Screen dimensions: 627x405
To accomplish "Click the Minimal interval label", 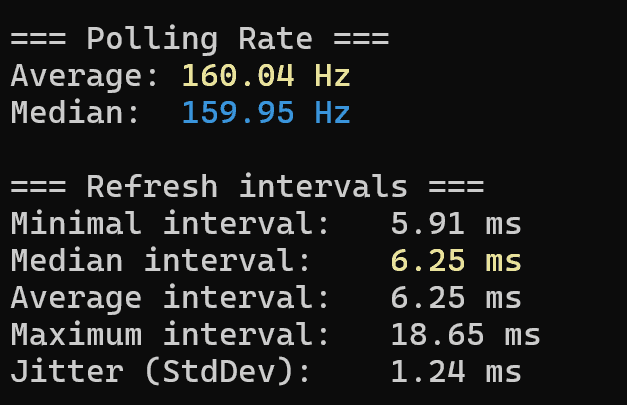I will (170, 223).
